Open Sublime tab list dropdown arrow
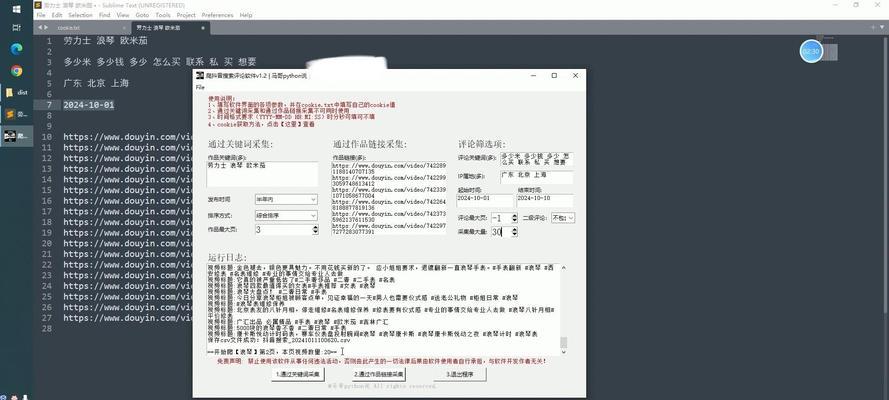The image size is (889, 400). pos(882,27)
